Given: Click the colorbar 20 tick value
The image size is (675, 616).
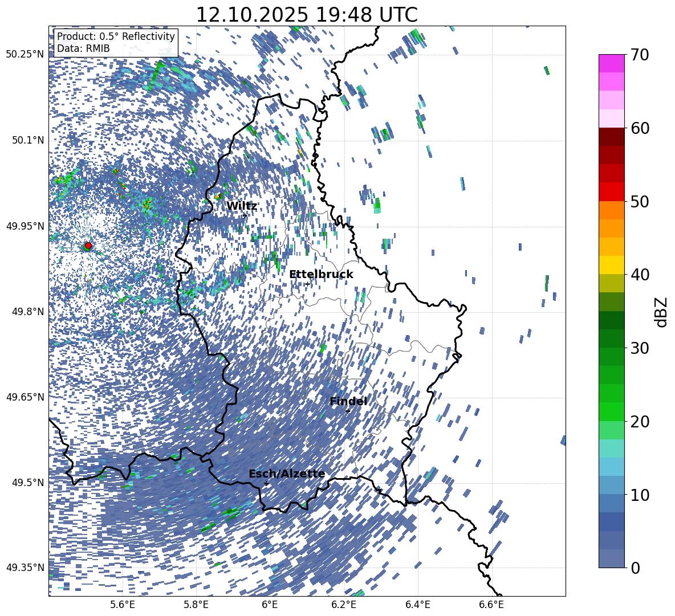Looking at the screenshot, I should [639, 421].
